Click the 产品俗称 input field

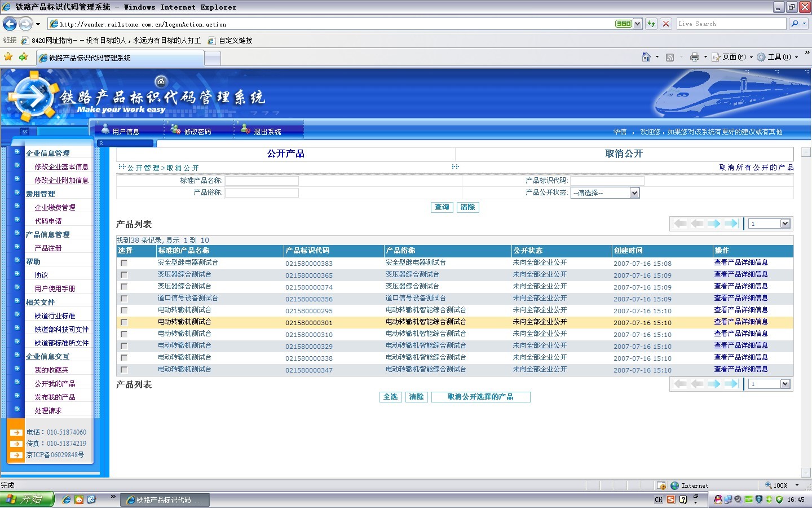[262, 192]
